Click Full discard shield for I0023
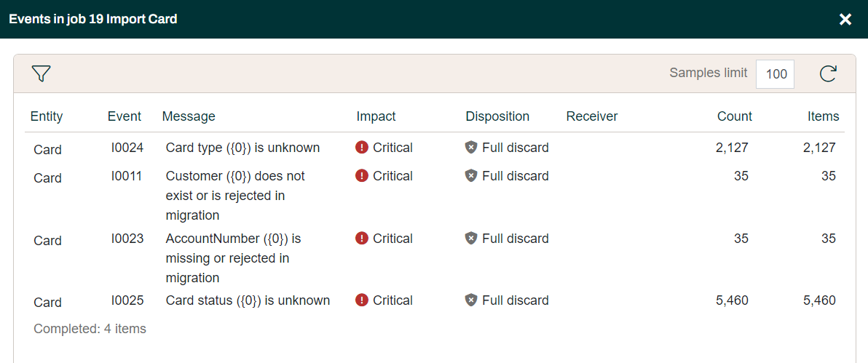This screenshot has height=363, width=868. click(471, 239)
